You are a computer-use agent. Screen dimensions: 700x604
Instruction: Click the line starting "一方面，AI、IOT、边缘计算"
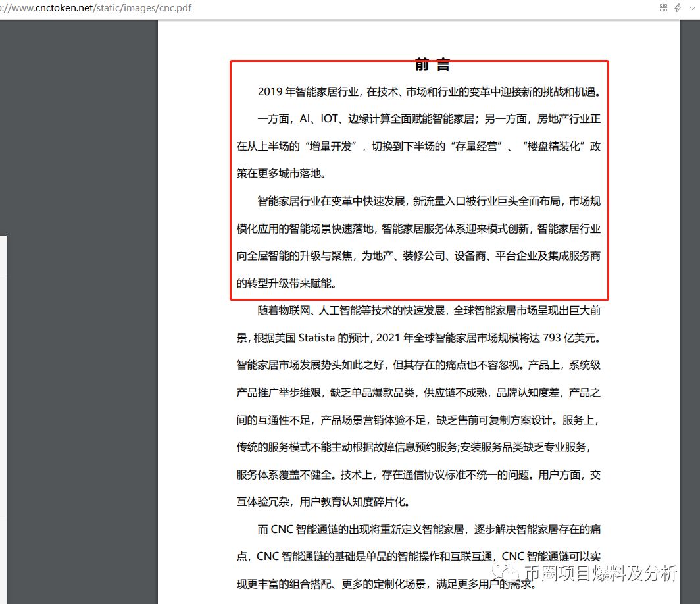[x=429, y=119]
